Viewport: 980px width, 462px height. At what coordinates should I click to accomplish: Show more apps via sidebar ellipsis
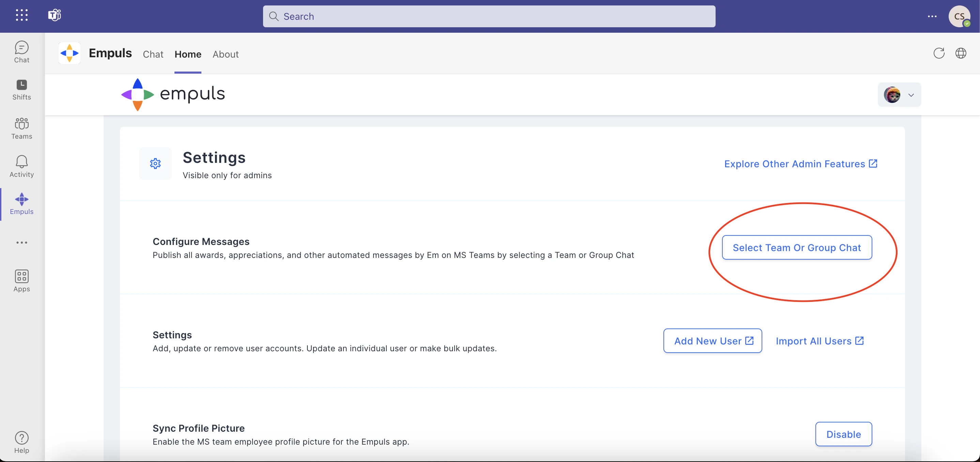22,243
